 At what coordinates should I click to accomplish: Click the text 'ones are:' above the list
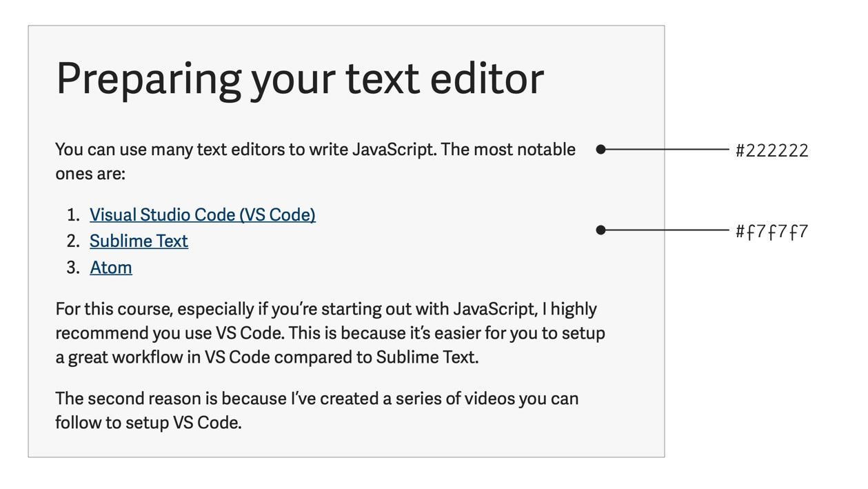[90, 174]
